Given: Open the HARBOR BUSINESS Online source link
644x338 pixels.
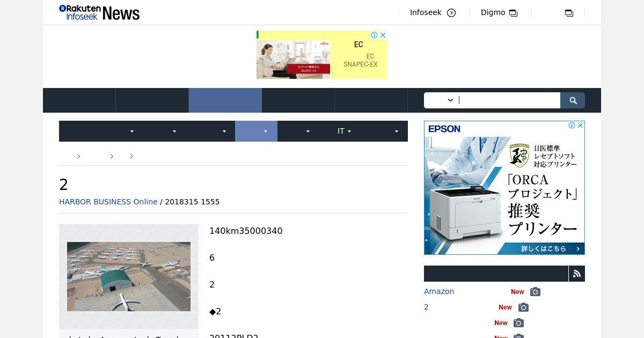Looking at the screenshot, I should pos(108,202).
